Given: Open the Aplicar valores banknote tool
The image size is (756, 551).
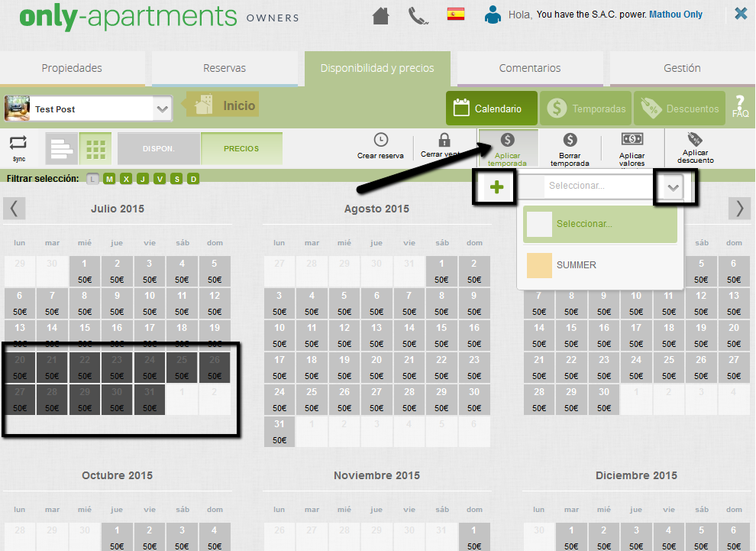Looking at the screenshot, I should 632,140.
